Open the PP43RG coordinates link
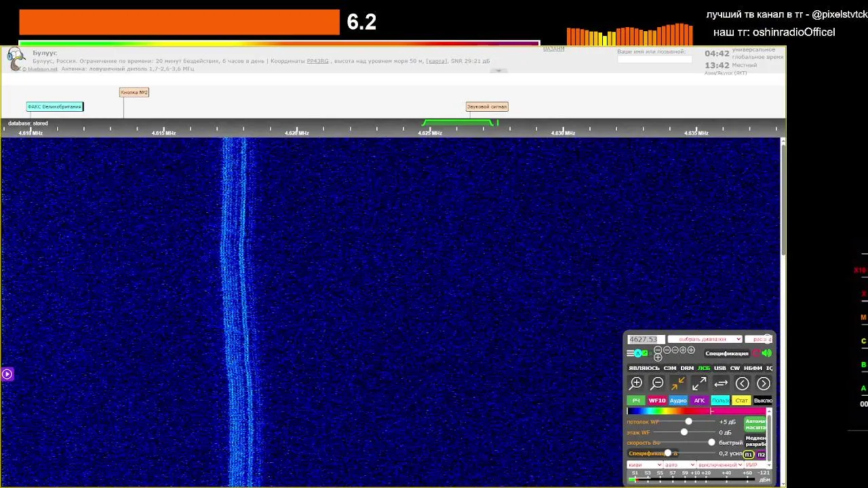Image resolution: width=868 pixels, height=488 pixels. 317,61
